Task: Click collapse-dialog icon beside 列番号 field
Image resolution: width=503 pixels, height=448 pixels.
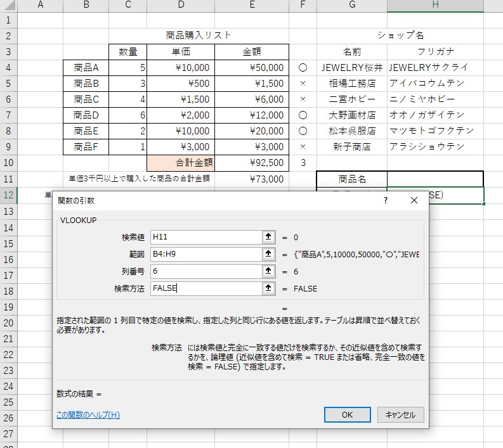Action: coord(269,271)
